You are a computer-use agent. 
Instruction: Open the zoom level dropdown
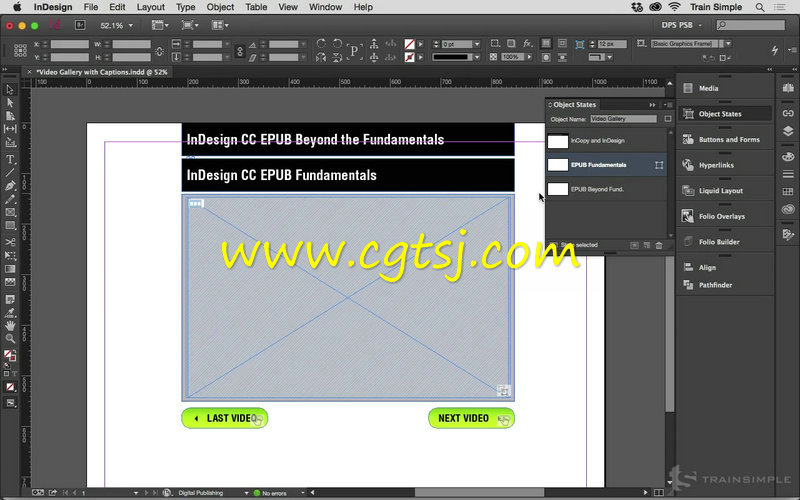[131, 25]
